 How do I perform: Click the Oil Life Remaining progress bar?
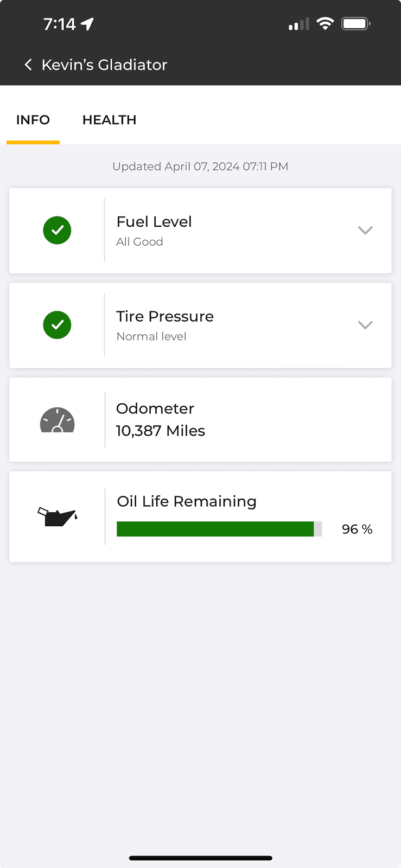[x=219, y=529]
